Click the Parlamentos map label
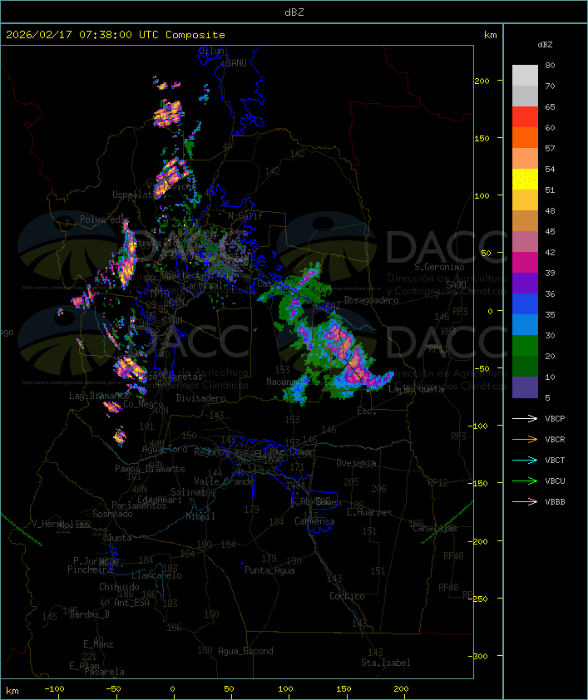This screenshot has height=700, width=588. coord(139,505)
